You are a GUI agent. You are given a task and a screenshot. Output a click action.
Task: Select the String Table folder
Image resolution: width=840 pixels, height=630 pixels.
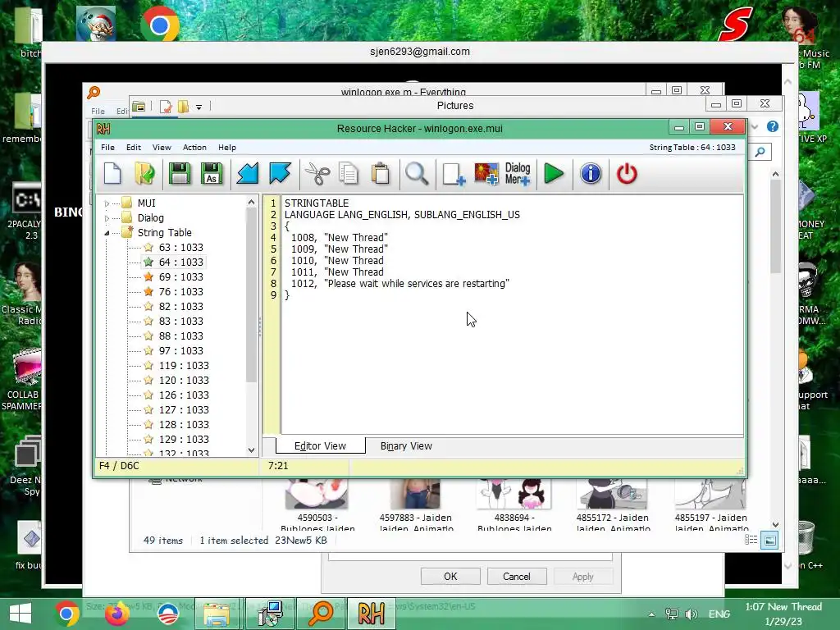point(164,232)
